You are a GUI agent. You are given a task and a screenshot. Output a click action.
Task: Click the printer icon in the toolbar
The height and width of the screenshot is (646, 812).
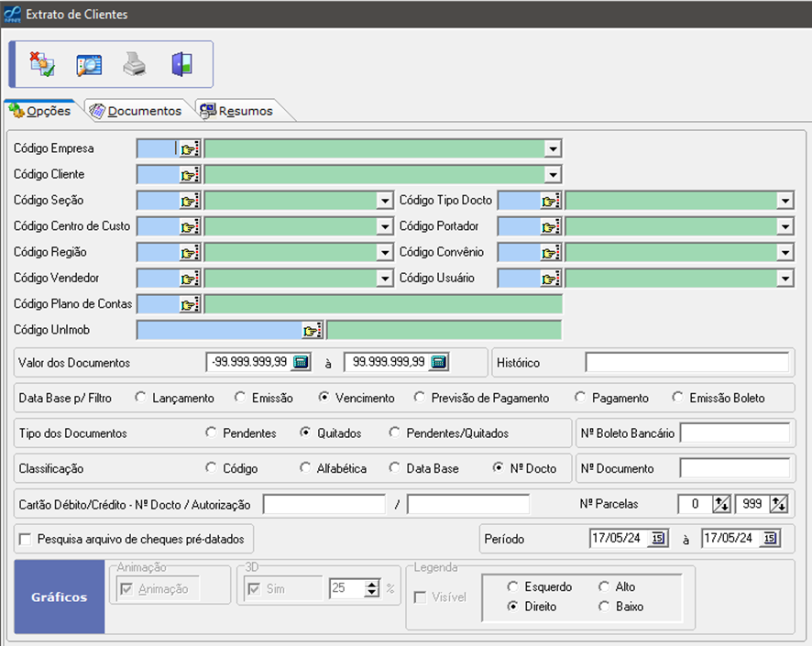[135, 65]
